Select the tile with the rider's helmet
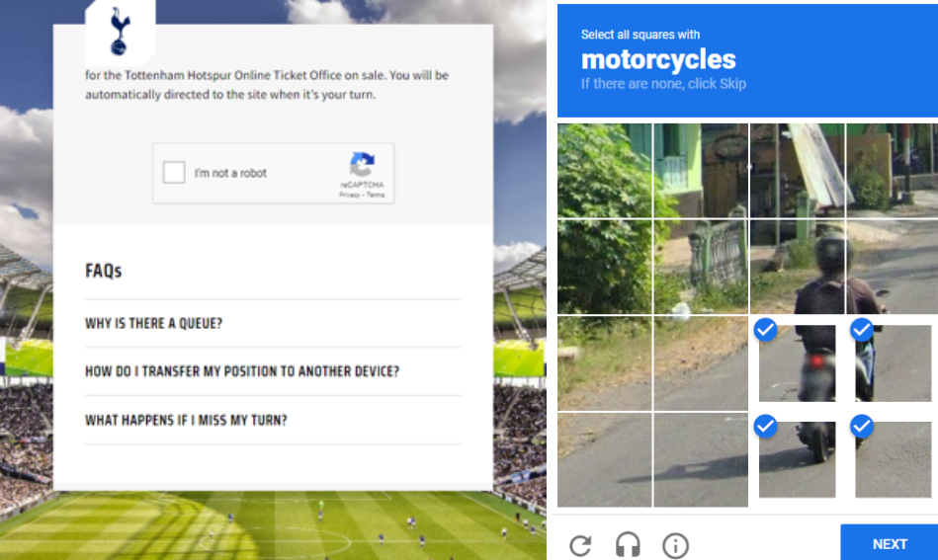 (x=797, y=267)
